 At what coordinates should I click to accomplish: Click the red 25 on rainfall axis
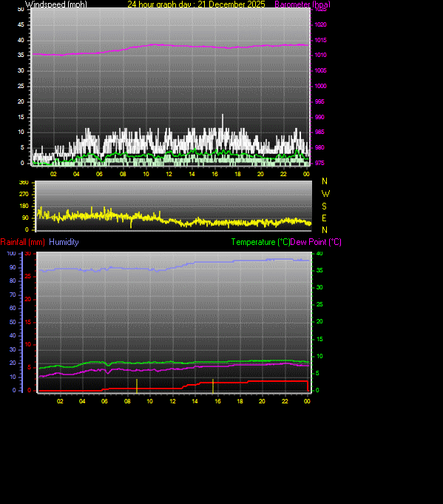[28, 277]
